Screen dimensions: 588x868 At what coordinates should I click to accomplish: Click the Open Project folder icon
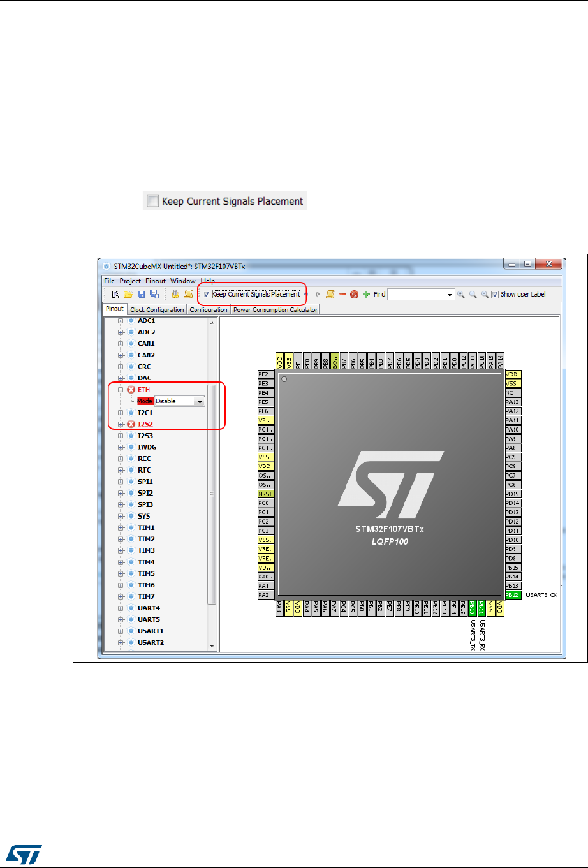tap(128, 295)
